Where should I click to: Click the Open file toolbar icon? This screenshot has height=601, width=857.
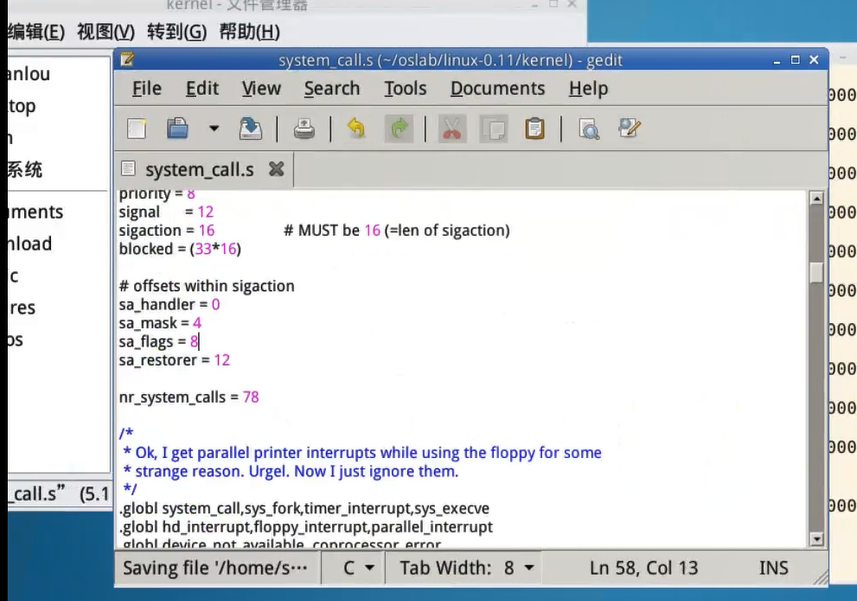coord(178,129)
